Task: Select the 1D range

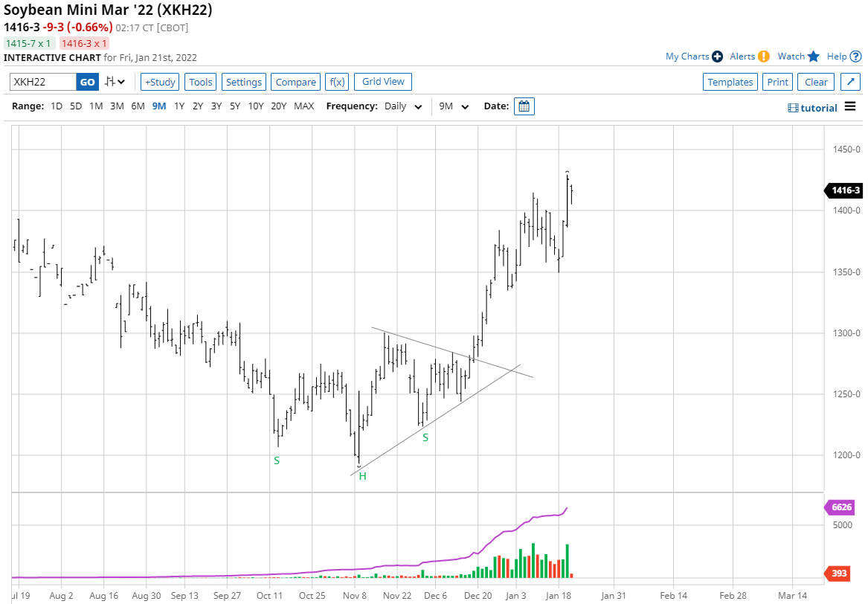Action: (x=57, y=106)
